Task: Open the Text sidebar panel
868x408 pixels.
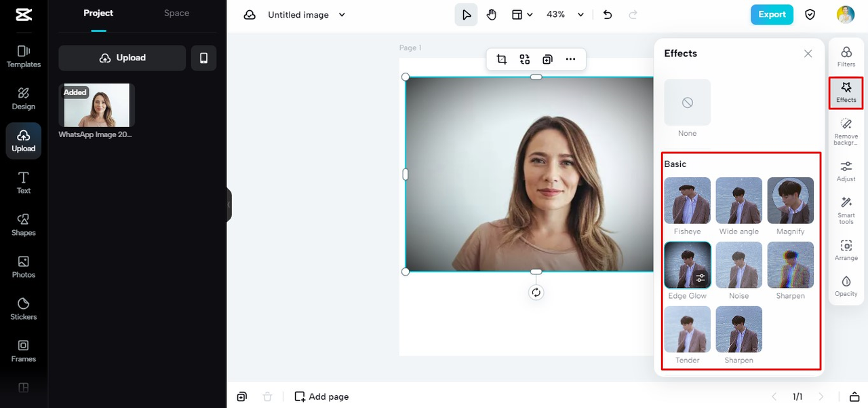Action: pyautogui.click(x=24, y=183)
